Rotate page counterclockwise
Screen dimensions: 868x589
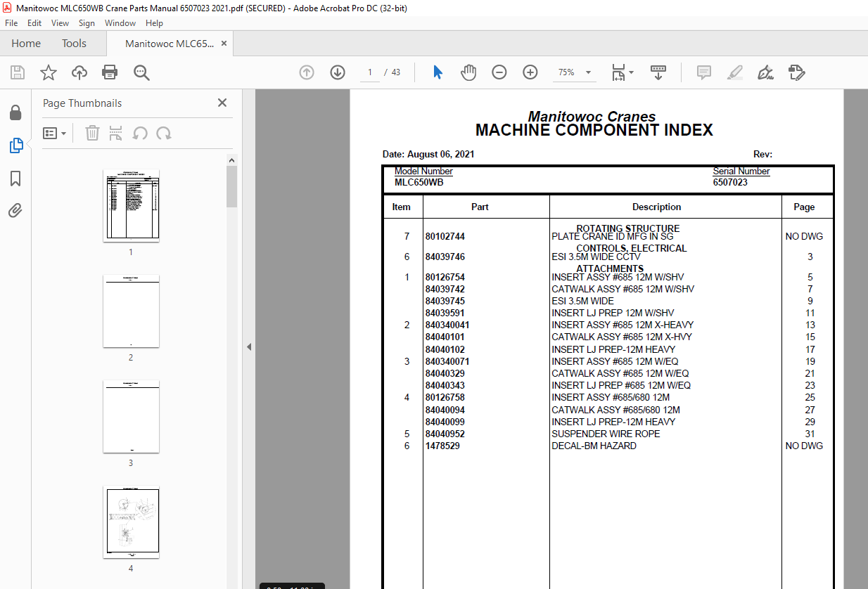tap(140, 133)
